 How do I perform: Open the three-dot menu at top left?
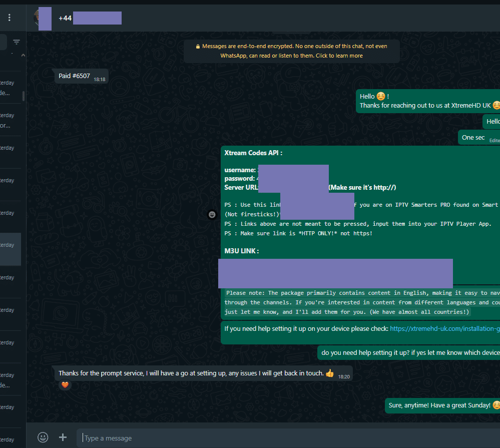(9, 18)
